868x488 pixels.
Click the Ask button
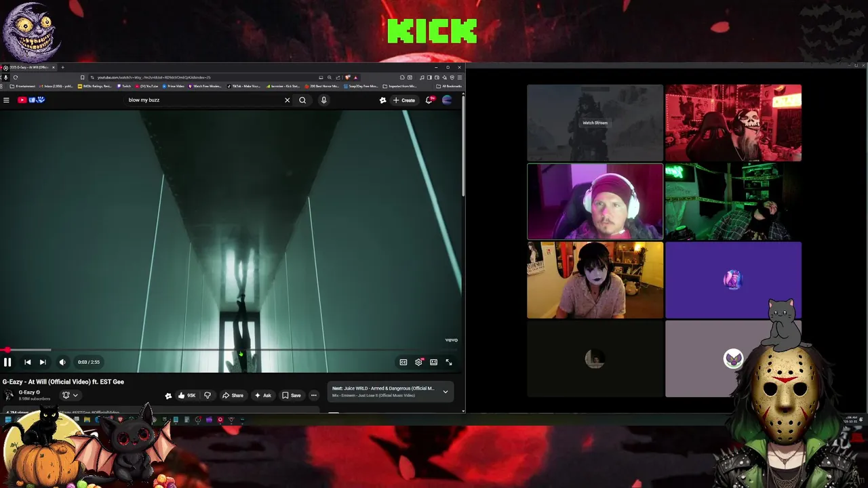262,395
